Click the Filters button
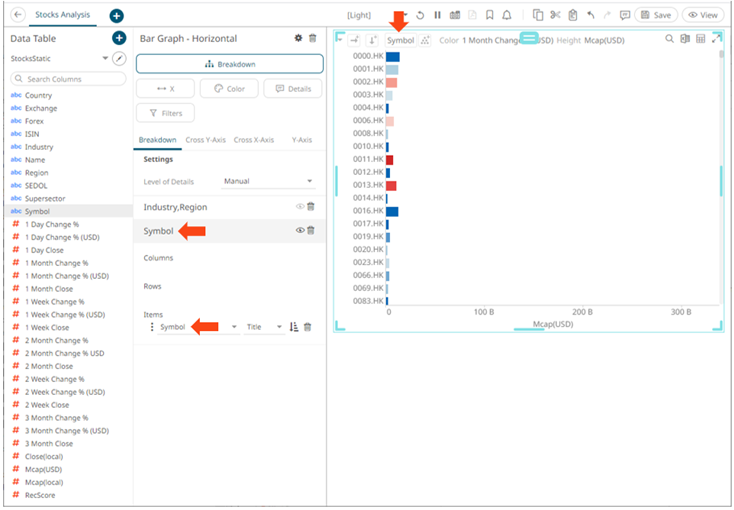 coord(165,113)
